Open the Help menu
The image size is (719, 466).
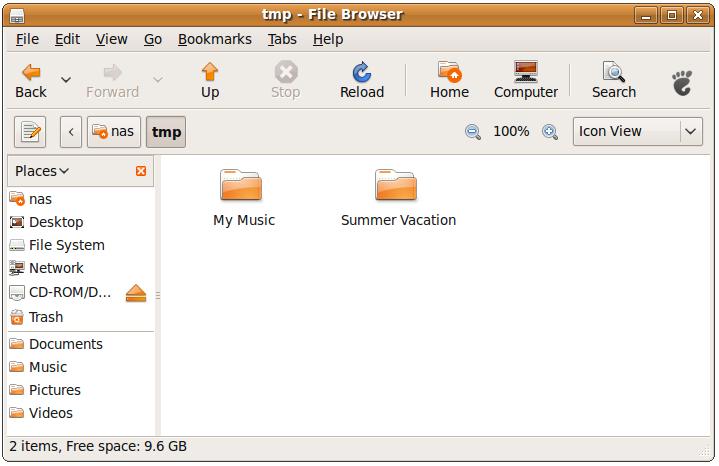point(328,39)
